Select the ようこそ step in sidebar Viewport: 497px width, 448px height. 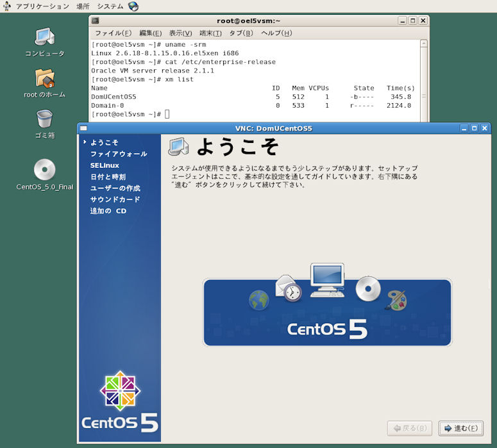coord(105,142)
